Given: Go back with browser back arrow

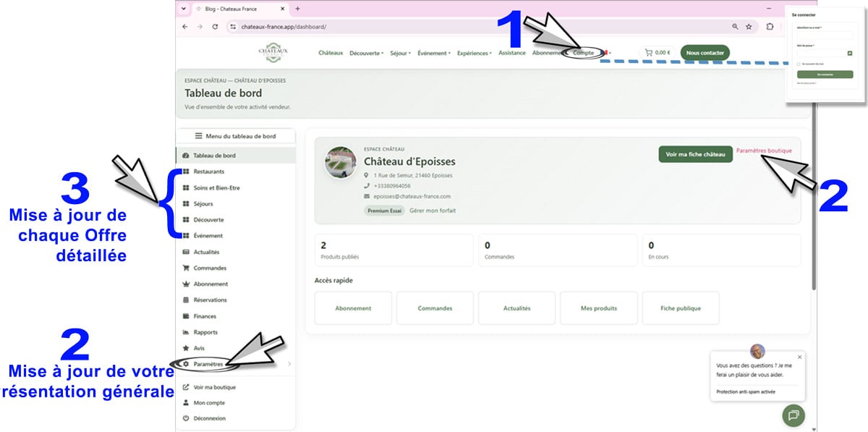Looking at the screenshot, I should pos(184,26).
